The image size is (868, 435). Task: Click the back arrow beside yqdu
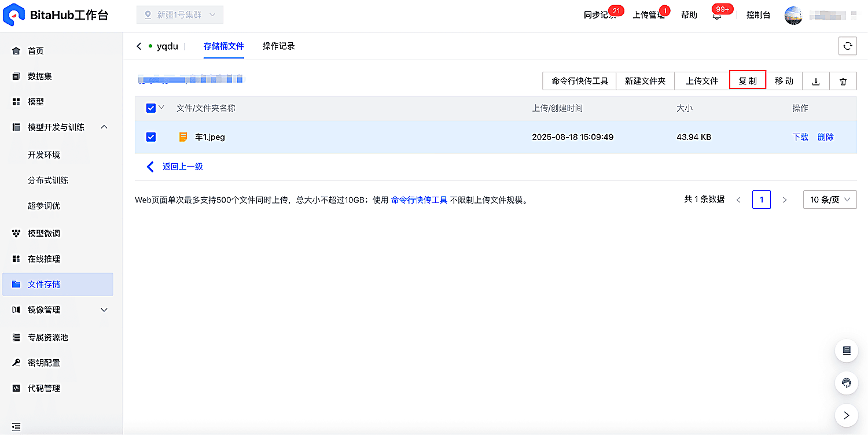[x=139, y=46]
